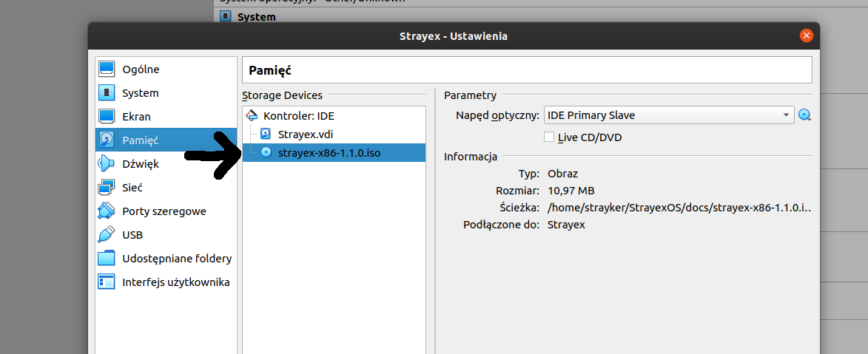
Task: Click the Strayex - Ustawienia title bar
Action: coord(453,35)
